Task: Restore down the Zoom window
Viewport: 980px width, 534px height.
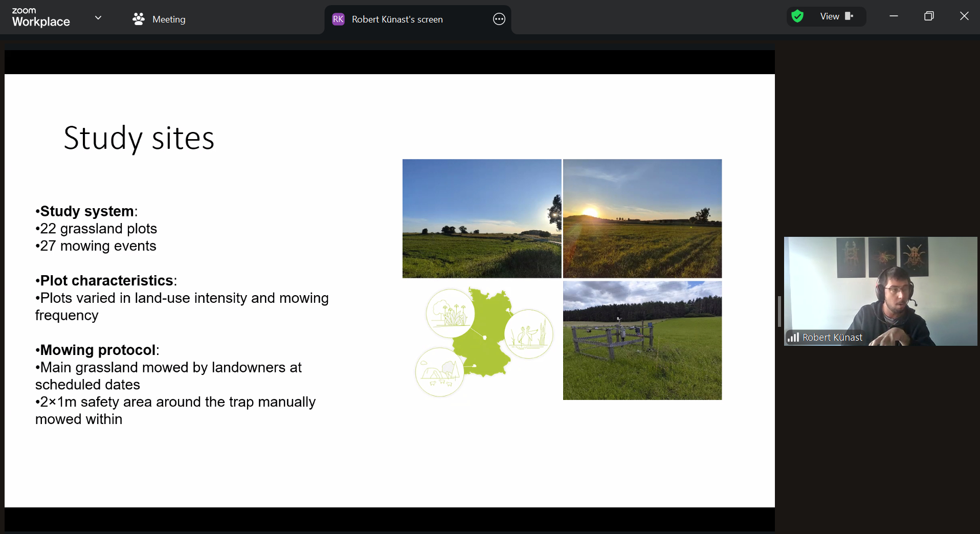Action: click(x=929, y=16)
